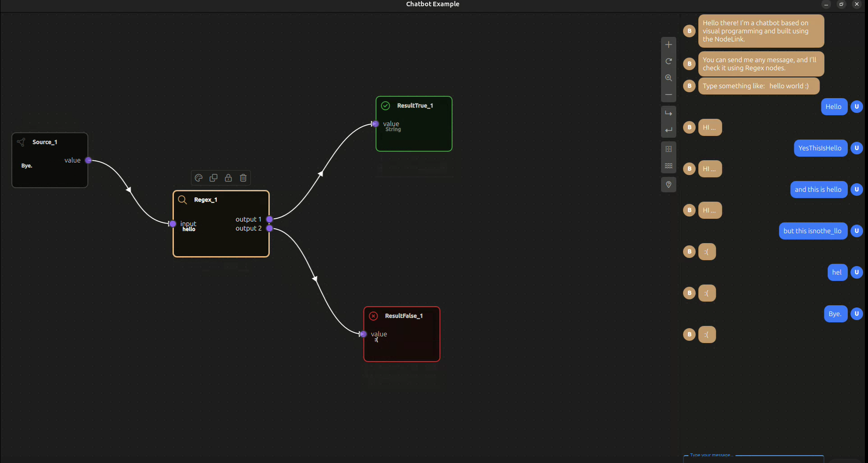868x463 pixels.
Task: Click the zoom out minus icon
Action: (x=668, y=95)
